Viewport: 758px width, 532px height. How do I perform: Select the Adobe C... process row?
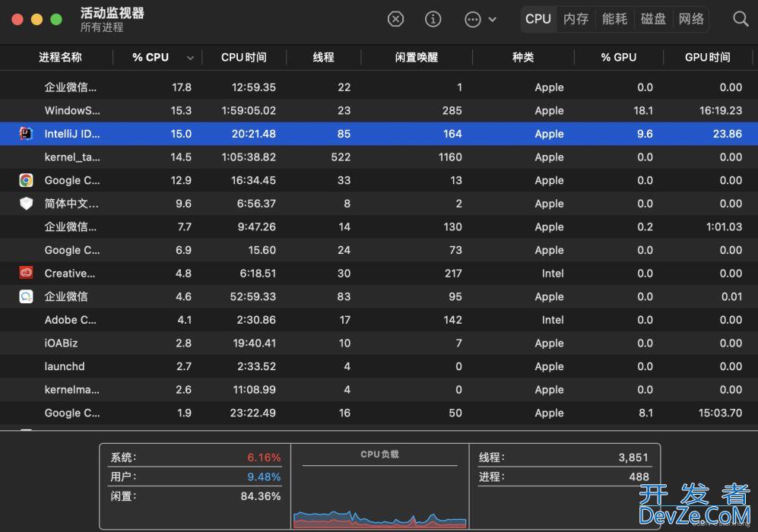(x=379, y=320)
